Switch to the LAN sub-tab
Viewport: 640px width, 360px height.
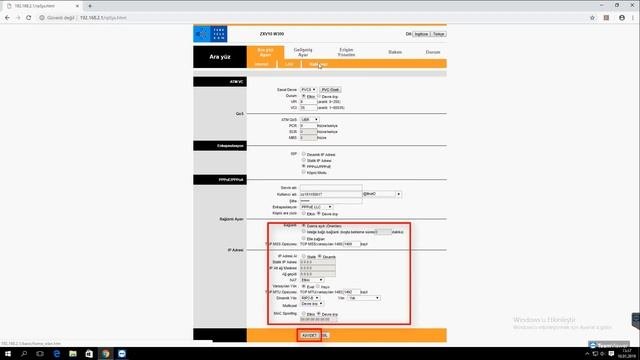click(289, 64)
